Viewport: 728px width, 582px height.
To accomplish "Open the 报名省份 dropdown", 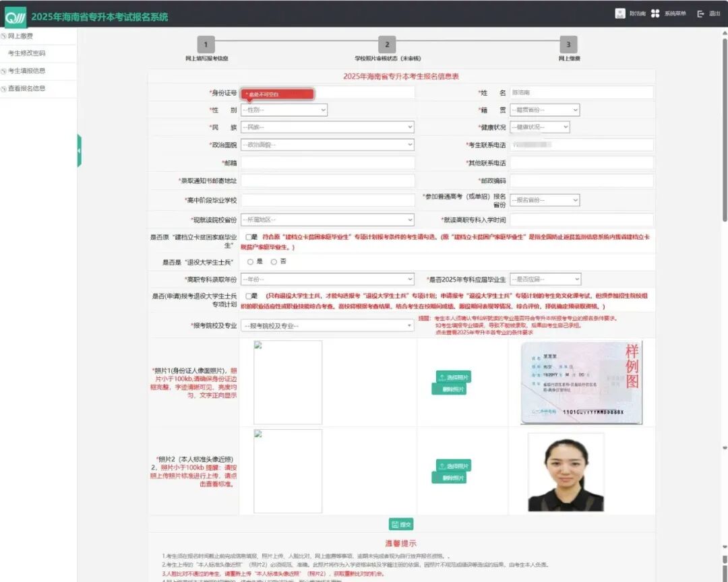I will (545, 200).
